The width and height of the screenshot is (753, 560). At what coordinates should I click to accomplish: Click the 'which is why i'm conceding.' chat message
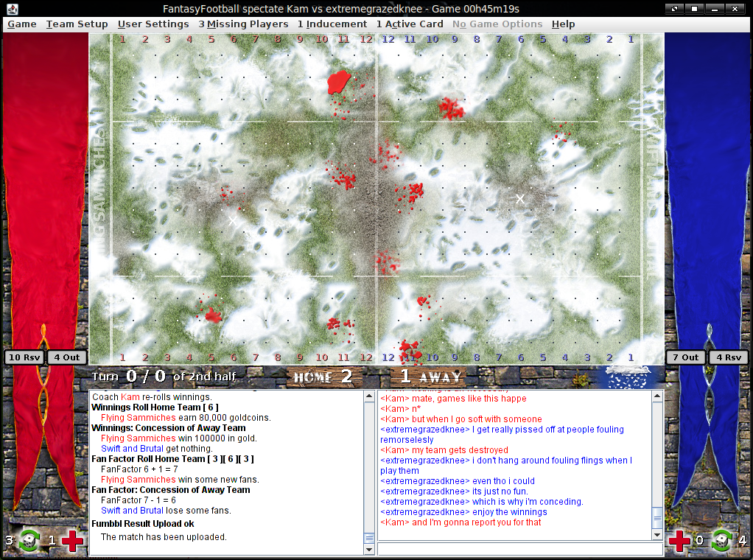coord(482,501)
